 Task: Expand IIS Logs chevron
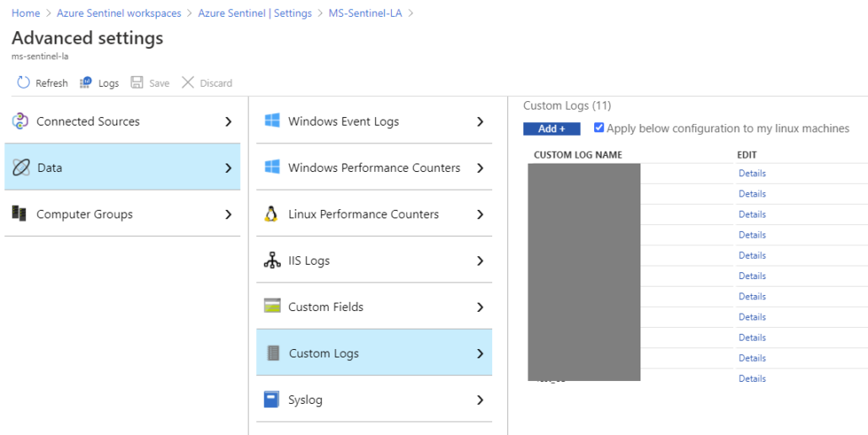pos(480,260)
